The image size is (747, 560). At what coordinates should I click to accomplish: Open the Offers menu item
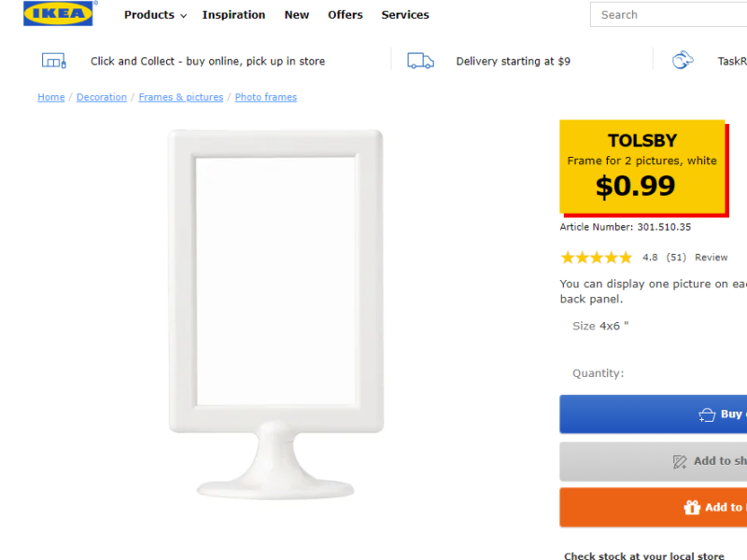click(x=345, y=15)
